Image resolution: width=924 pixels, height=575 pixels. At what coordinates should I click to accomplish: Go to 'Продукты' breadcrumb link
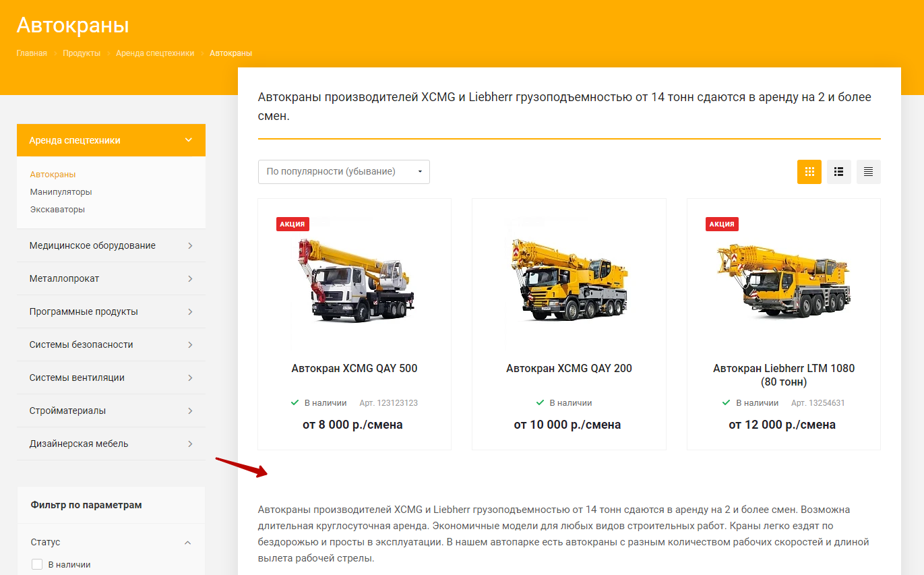click(x=82, y=53)
